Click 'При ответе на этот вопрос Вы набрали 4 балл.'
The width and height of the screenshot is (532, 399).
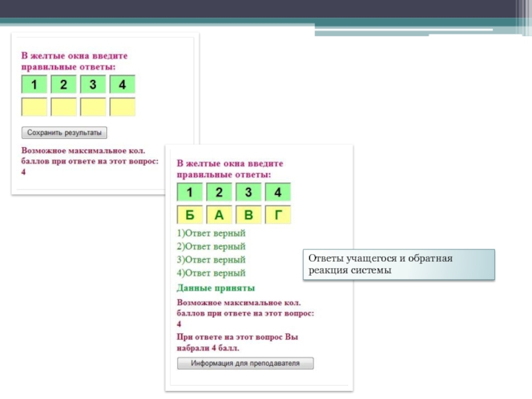point(237,342)
